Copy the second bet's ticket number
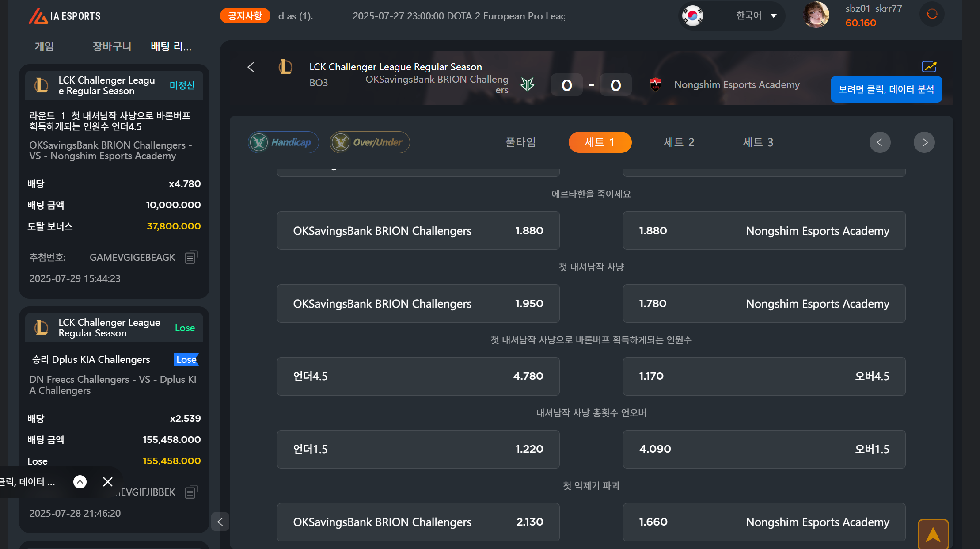980x549 pixels. point(190,492)
